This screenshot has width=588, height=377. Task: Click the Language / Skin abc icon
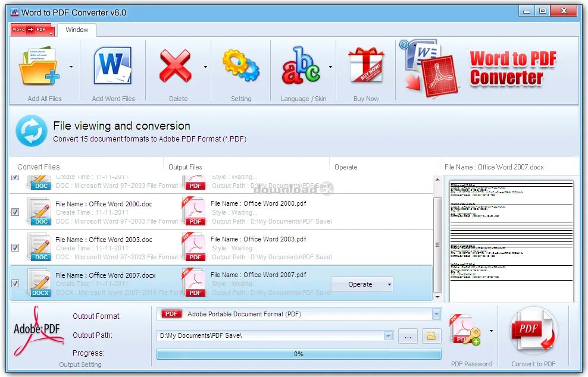pos(301,65)
